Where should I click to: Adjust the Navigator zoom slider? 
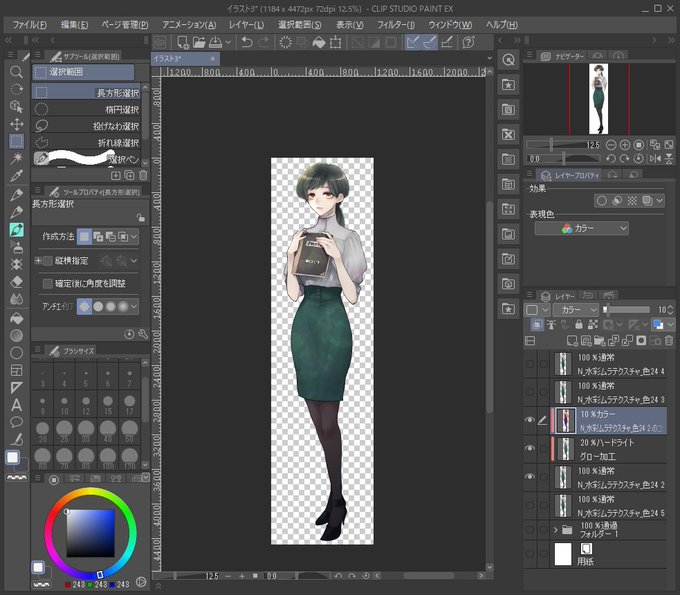pyautogui.click(x=563, y=145)
